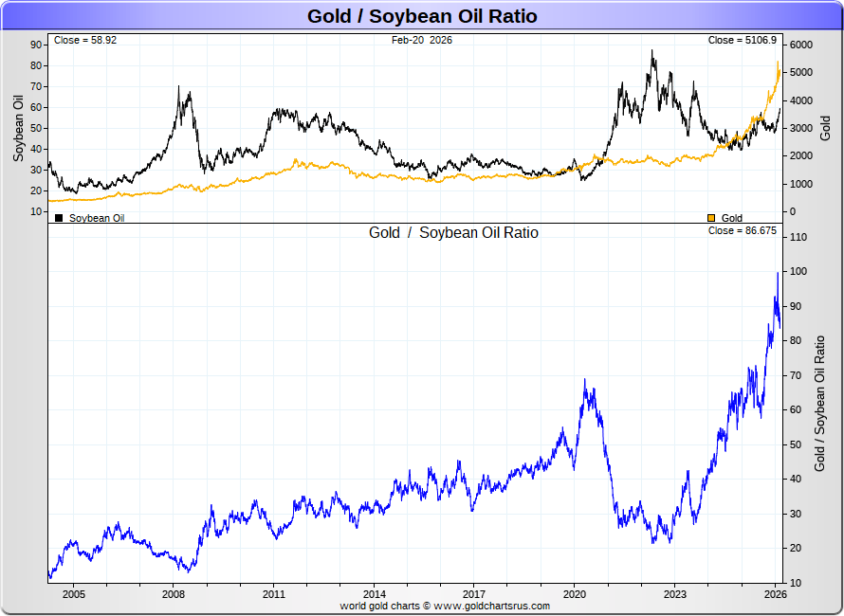
Task: Click the 90 tick on Soybean Oil axis
Action: click(36, 45)
